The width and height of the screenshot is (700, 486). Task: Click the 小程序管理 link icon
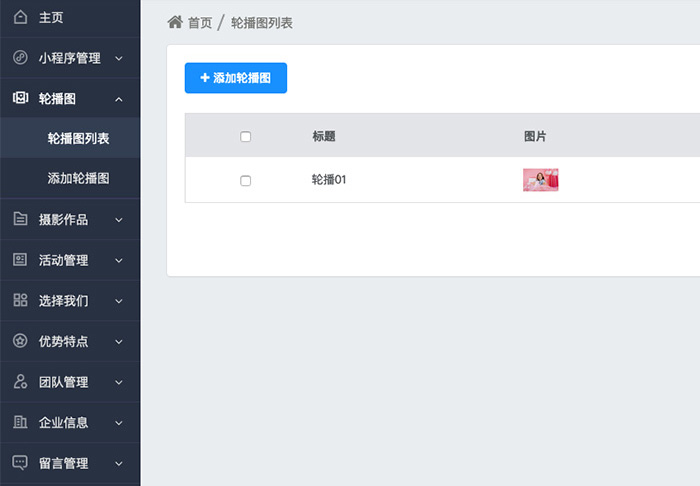point(20,58)
